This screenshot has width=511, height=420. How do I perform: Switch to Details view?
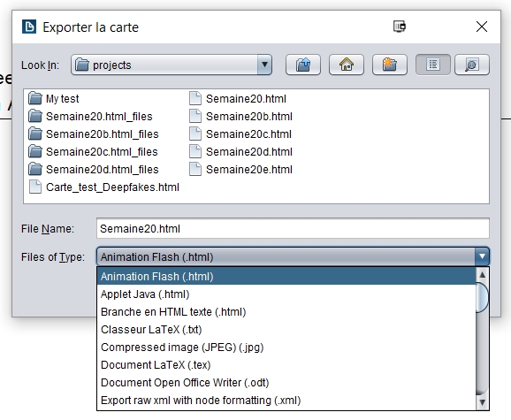(x=472, y=65)
